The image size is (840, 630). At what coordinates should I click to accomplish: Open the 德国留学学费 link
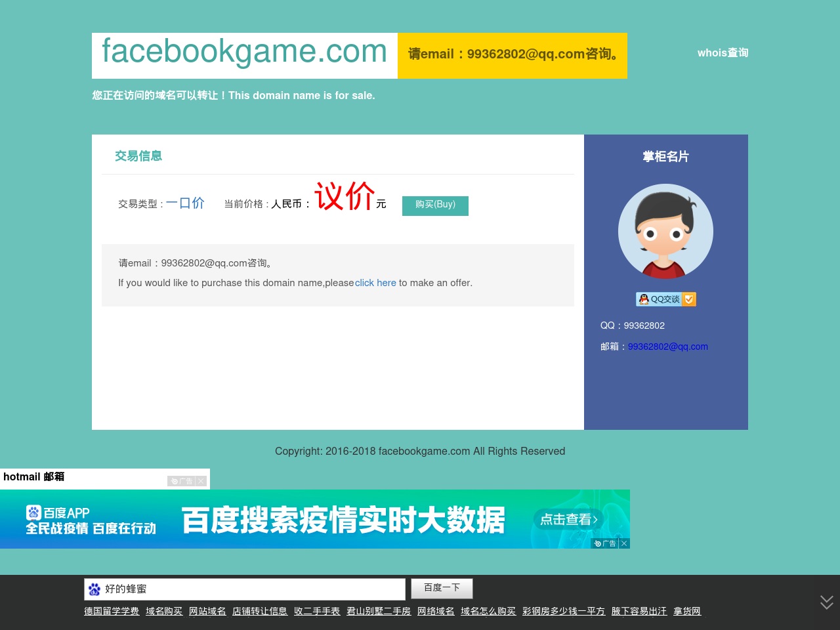pyautogui.click(x=112, y=611)
